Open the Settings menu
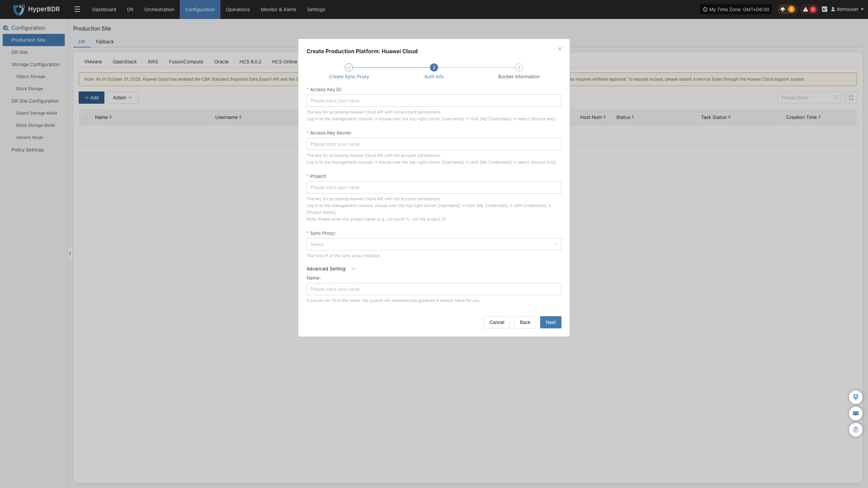The image size is (868, 488). click(x=316, y=9)
